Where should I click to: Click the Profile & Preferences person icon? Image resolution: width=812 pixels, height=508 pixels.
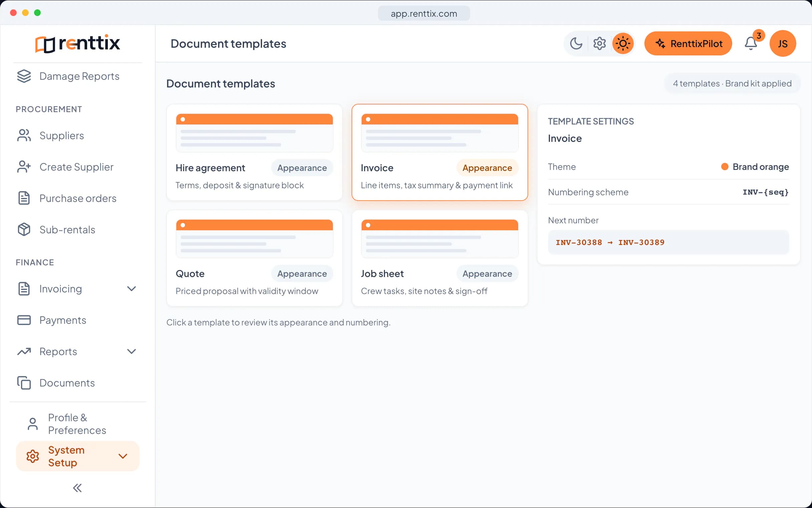33,424
